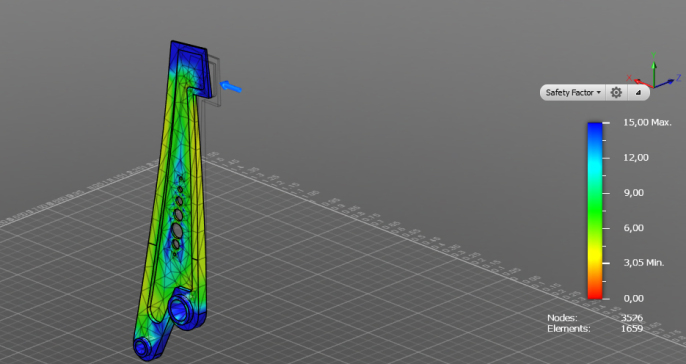This screenshot has width=686, height=364.
Task: Select the largest oval slot in the part
Action: pyautogui.click(x=177, y=231)
